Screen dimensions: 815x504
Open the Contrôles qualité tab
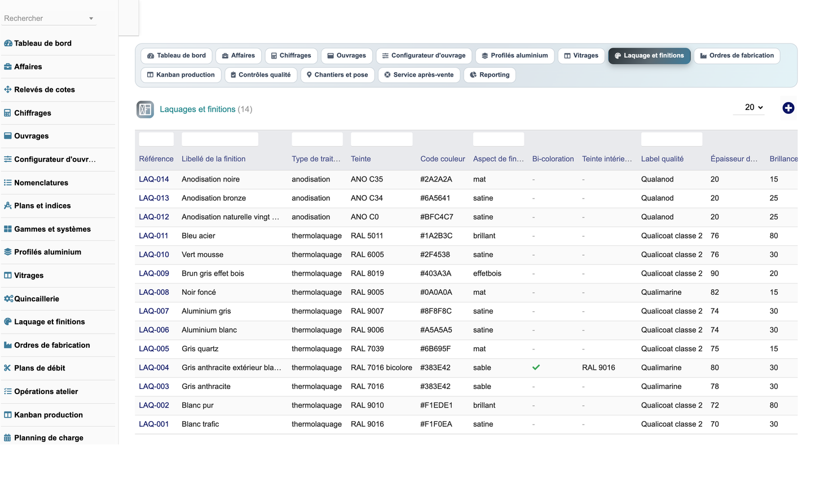click(261, 75)
